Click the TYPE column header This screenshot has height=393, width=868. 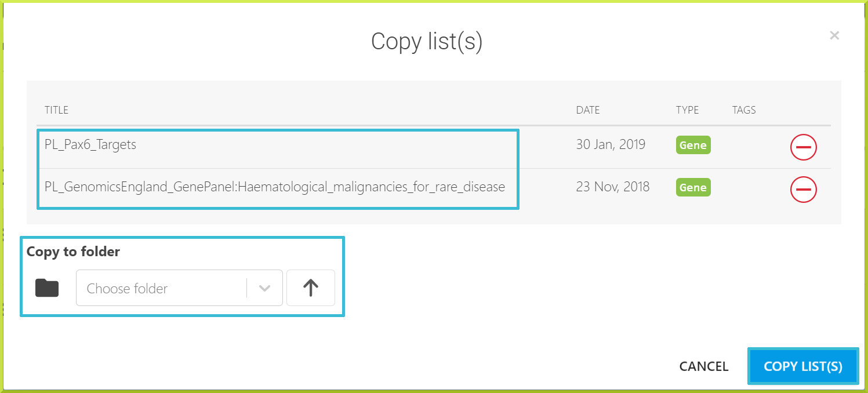pos(687,110)
